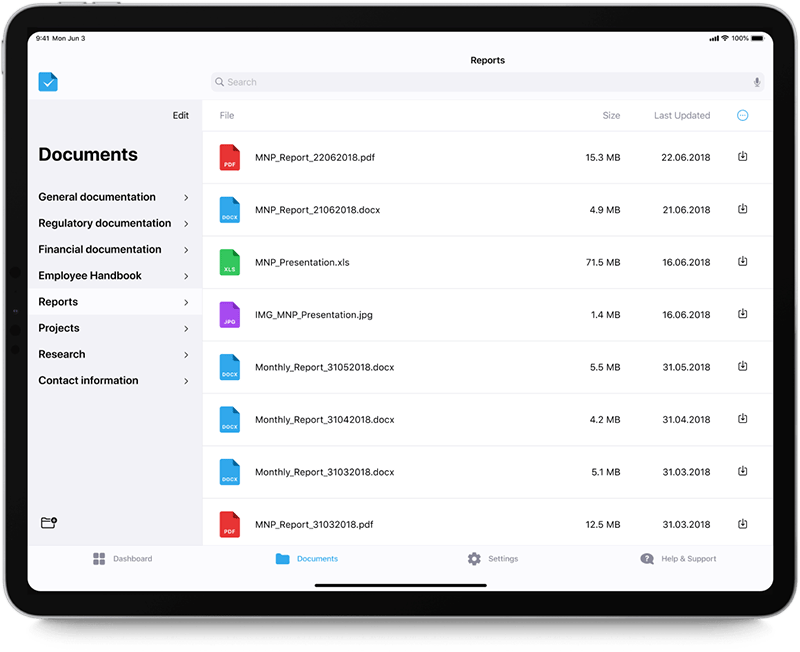Click the 22.06.2018 date value

coord(686,157)
